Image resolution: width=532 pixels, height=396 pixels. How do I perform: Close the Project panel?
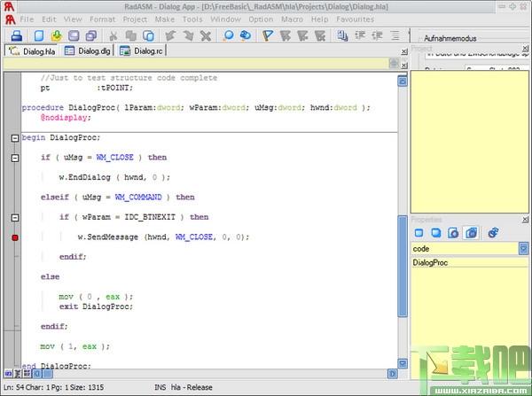tap(525, 48)
